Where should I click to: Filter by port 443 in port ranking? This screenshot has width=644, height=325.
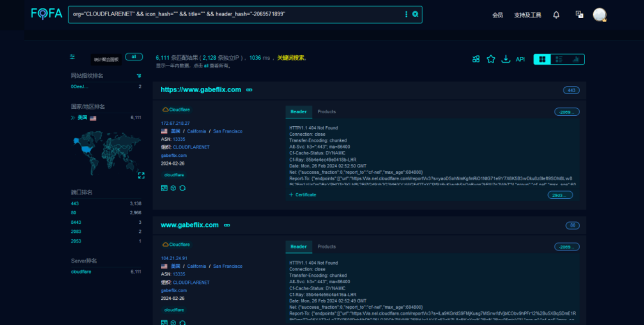point(75,204)
